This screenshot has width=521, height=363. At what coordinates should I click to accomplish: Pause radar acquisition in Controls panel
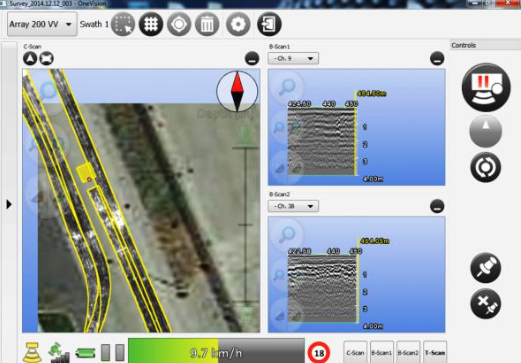pos(486,87)
